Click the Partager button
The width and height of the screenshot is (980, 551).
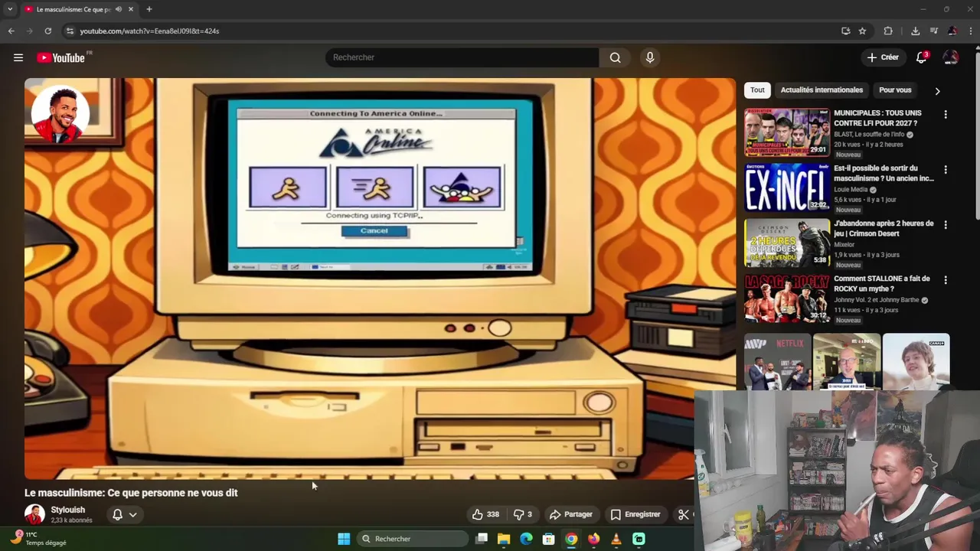click(x=570, y=514)
